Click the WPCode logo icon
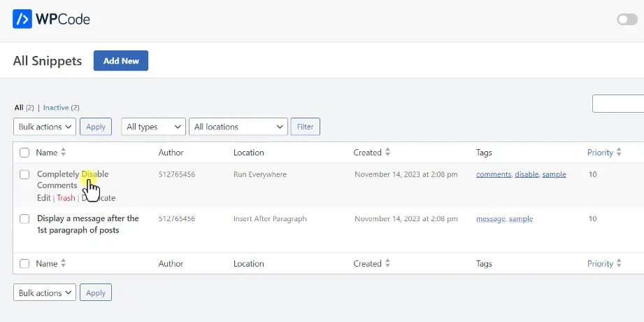This screenshot has width=644, height=322. [23, 19]
